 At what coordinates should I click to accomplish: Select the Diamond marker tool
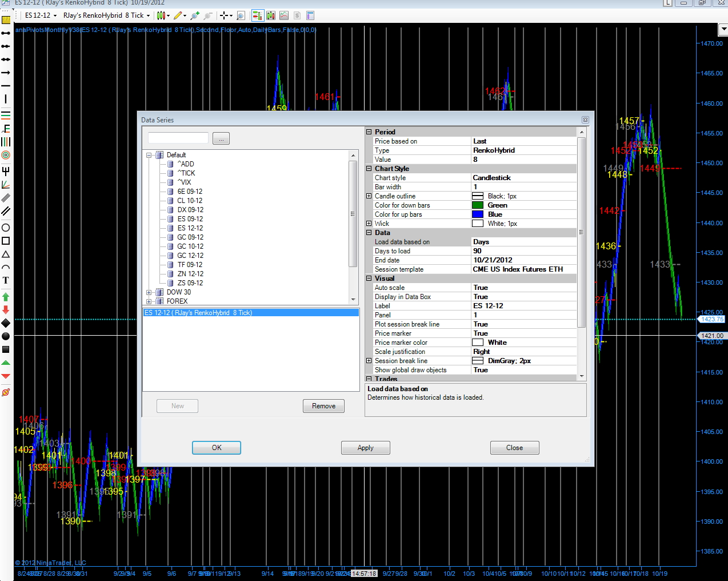[x=6, y=323]
